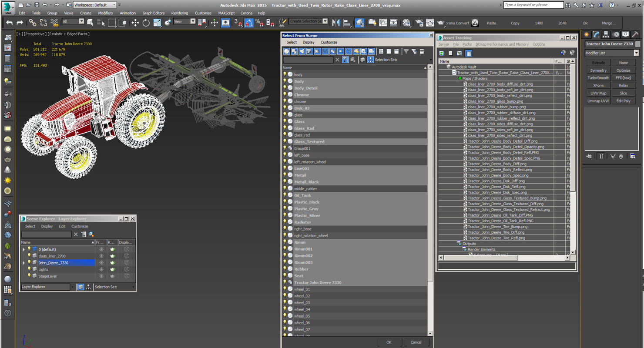Open Render Setup teapot icon
This screenshot has height=348, width=644.
pos(419,23)
